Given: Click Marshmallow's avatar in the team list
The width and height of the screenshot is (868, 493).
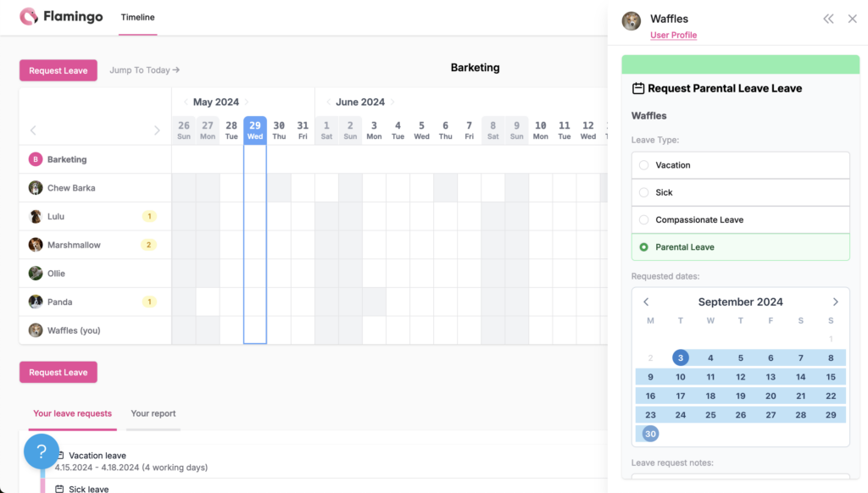Looking at the screenshot, I should pos(36,245).
